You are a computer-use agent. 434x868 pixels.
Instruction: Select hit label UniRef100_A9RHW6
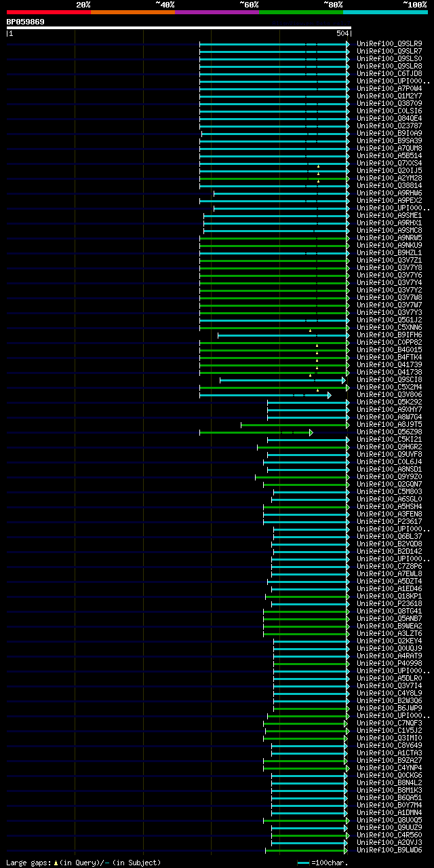(x=389, y=193)
